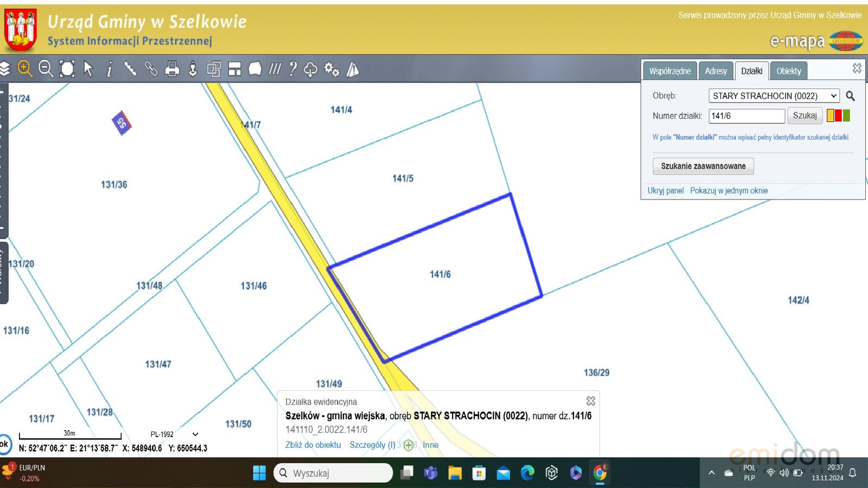Open the split window layout tool
The height and width of the screenshot is (488, 868).
(234, 69)
